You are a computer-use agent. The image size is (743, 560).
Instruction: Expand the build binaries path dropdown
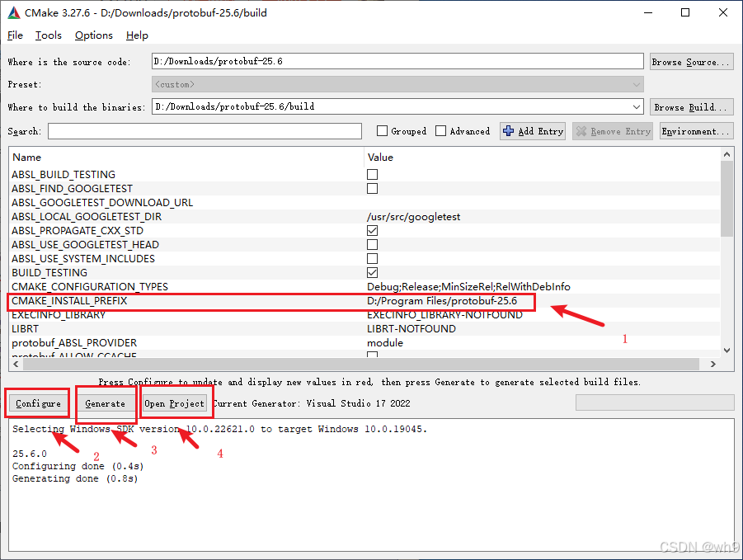635,106
